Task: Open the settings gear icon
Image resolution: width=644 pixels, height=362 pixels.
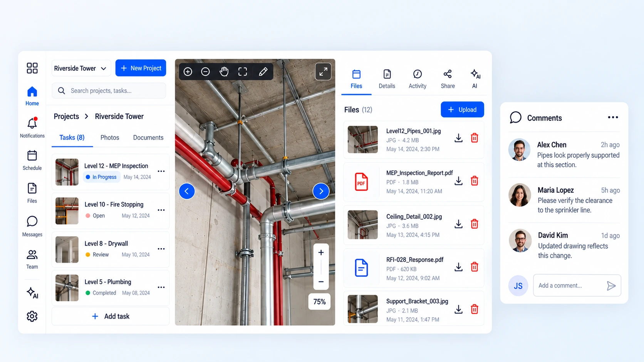Action: 32,316
